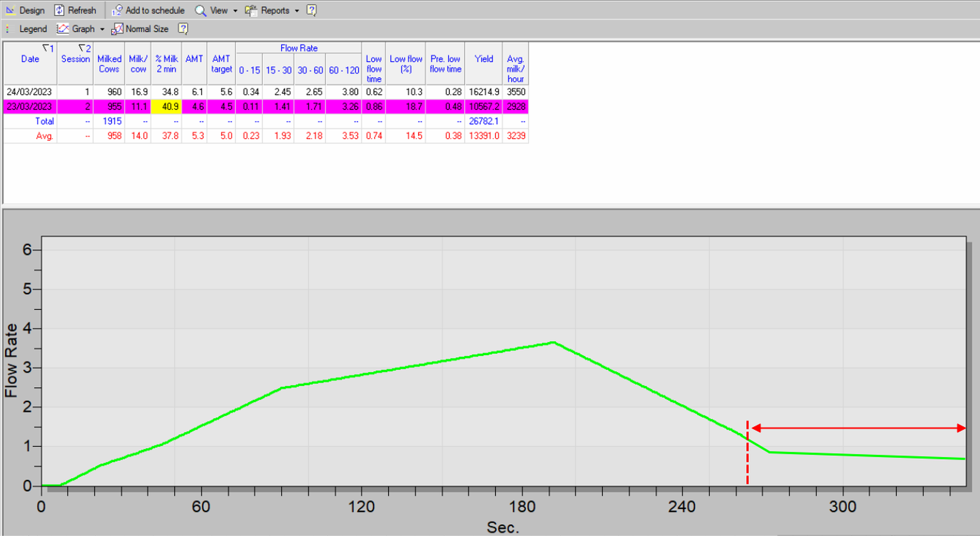The width and height of the screenshot is (980, 536).
Task: Click the Milked Cows column header
Action: tap(109, 64)
